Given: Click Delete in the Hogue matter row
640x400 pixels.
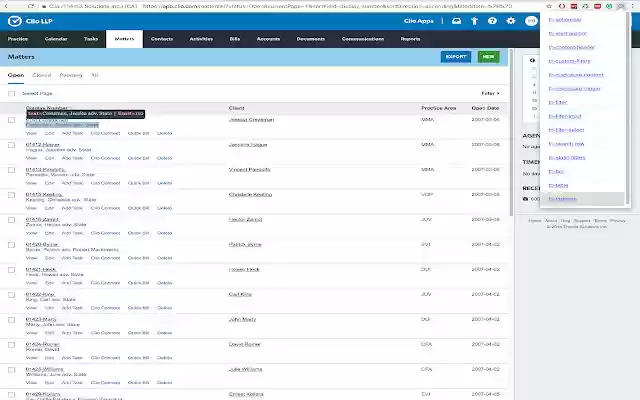Looking at the screenshot, I should 164,158.
